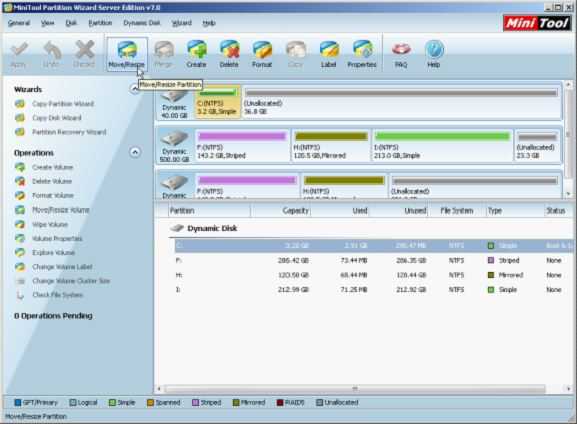577x424 pixels.
Task: Click the Label toolbar icon
Action: click(329, 54)
